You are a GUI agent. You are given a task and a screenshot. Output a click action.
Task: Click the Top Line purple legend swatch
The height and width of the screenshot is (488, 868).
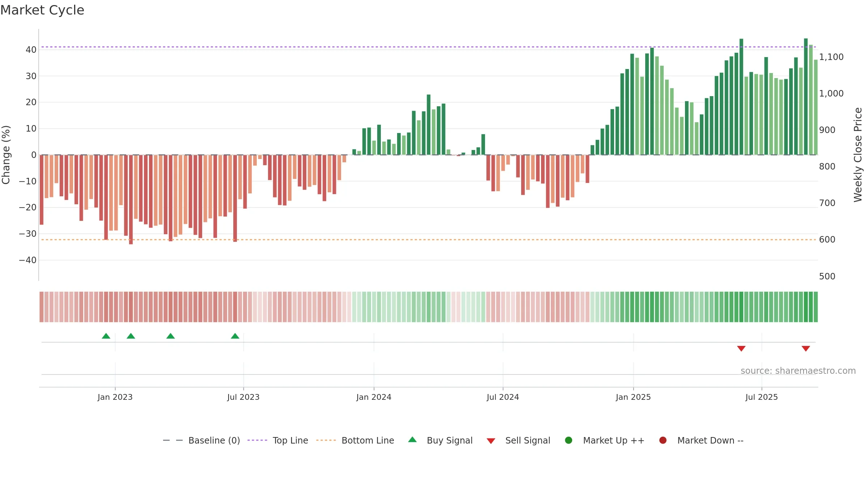[x=257, y=440]
